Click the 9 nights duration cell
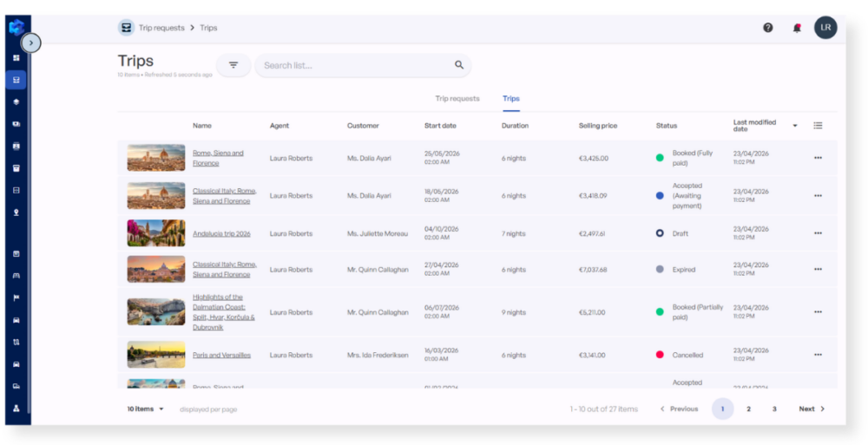Viewport: 868px width, 445px height. pyautogui.click(x=514, y=312)
